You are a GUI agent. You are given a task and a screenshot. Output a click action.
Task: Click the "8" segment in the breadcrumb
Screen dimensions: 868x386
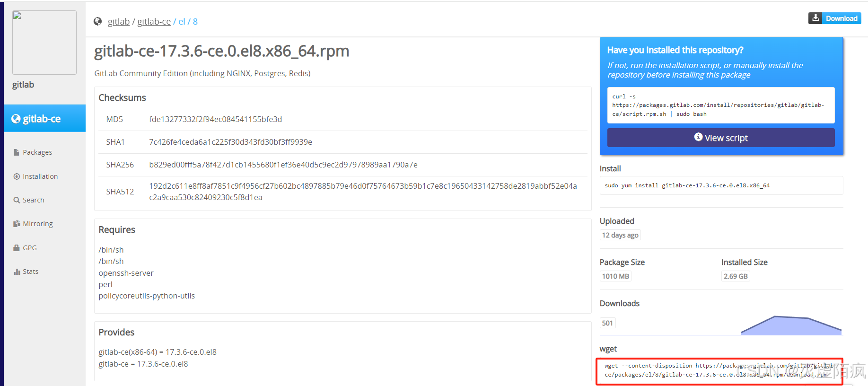click(195, 22)
